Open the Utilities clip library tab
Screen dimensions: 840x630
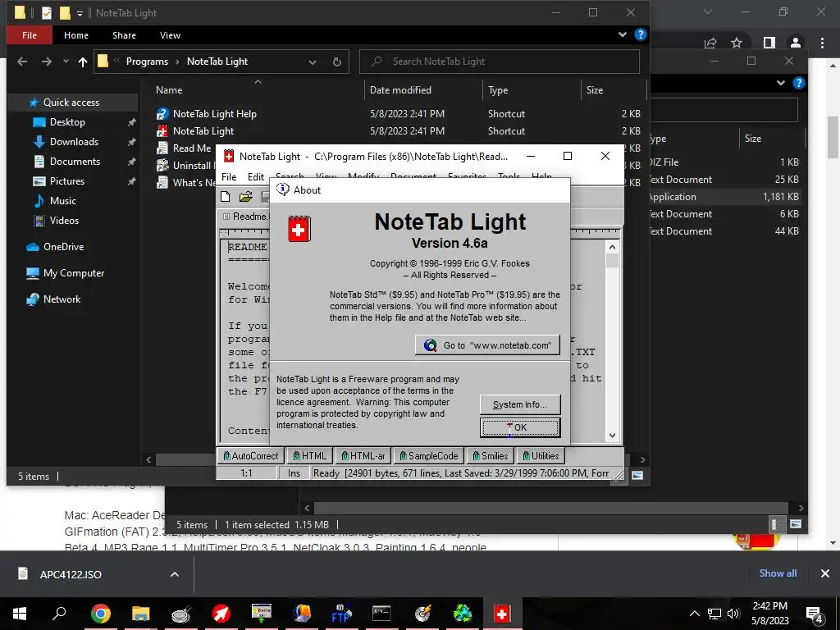point(541,456)
